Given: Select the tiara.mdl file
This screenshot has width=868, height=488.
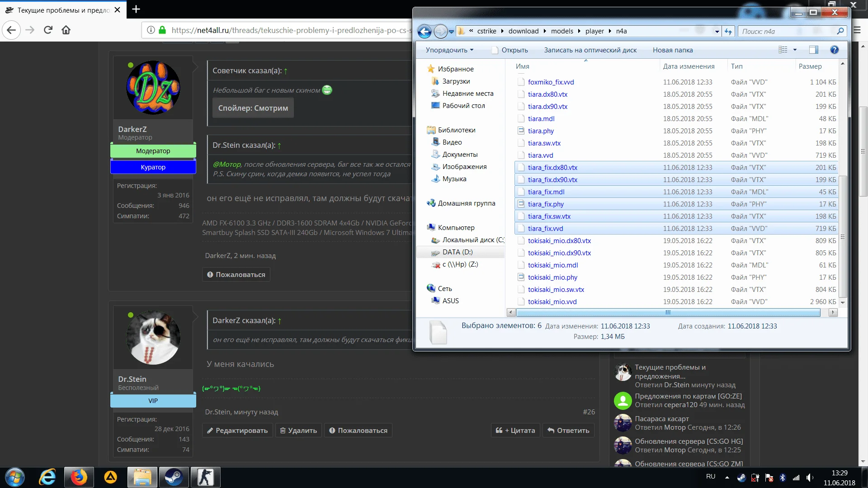Looking at the screenshot, I should click(x=541, y=118).
